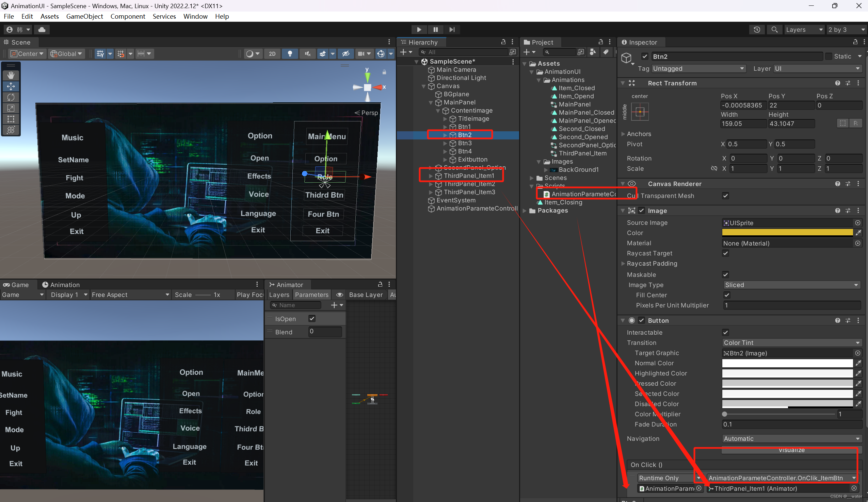This screenshot has height=502, width=868.
Task: Click the anchor presets icon
Action: pos(640,112)
